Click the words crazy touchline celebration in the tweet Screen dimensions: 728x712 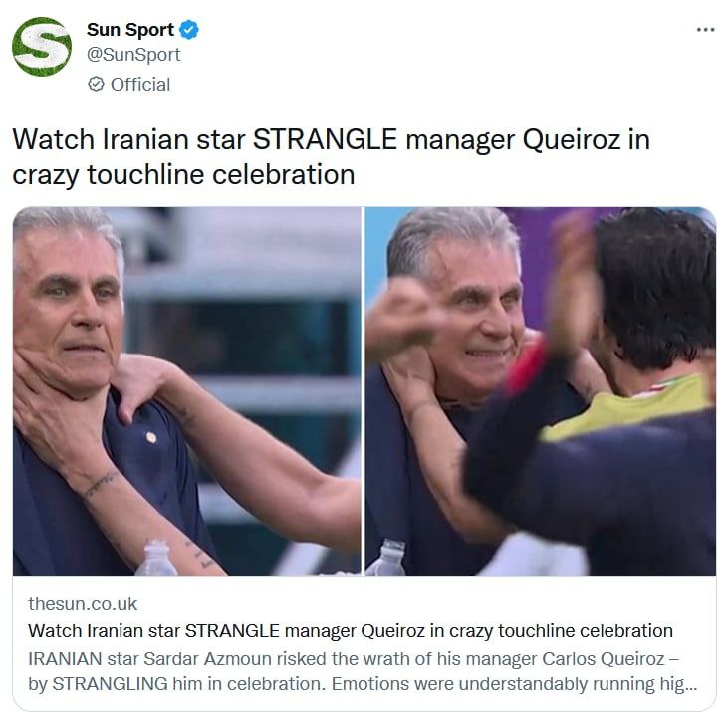pyautogui.click(x=183, y=175)
